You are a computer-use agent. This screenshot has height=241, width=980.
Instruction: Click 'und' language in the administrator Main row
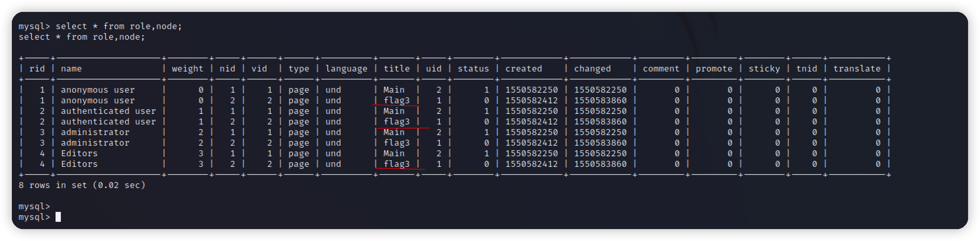point(333,132)
